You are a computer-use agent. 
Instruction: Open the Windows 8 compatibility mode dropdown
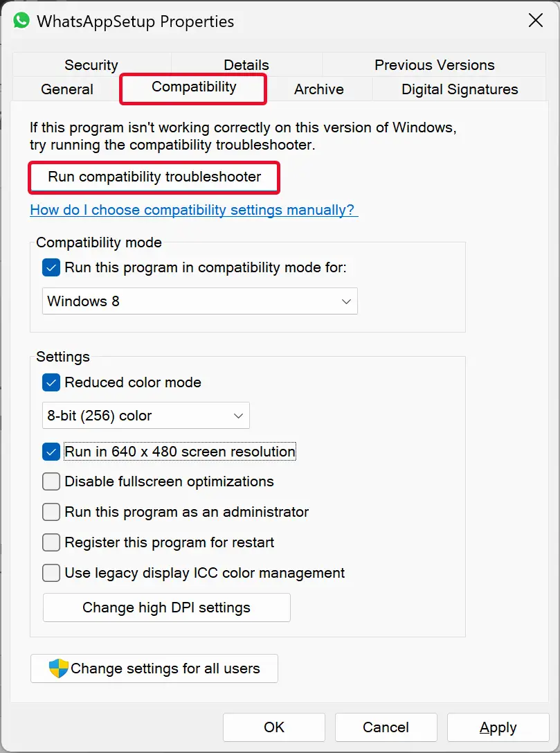tap(199, 301)
